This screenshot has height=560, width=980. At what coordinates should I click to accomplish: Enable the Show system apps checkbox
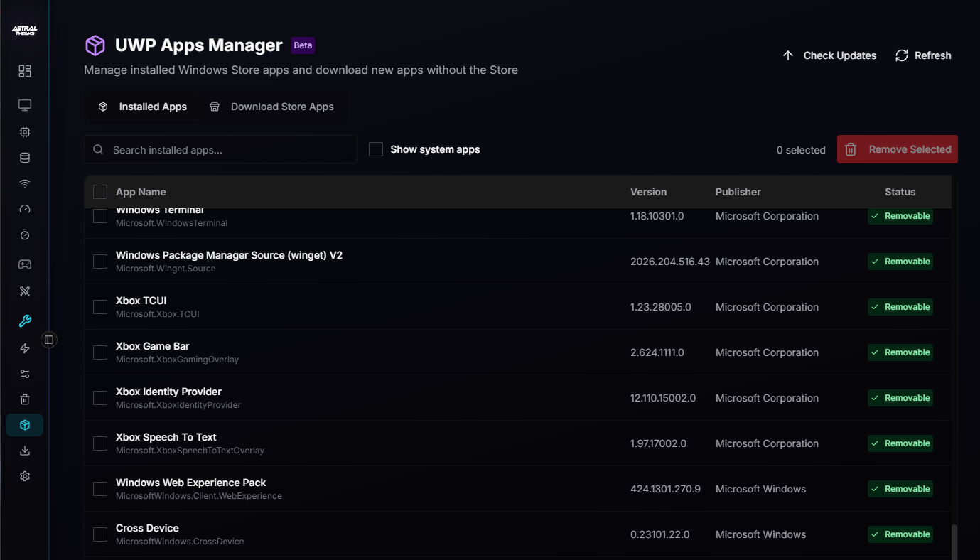coord(376,149)
